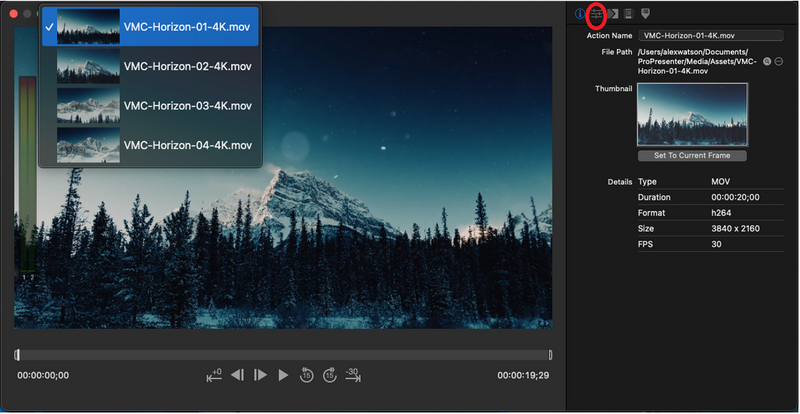This screenshot has height=414, width=800.
Task: Open the Info inspector tab icon
Action: 580,14
